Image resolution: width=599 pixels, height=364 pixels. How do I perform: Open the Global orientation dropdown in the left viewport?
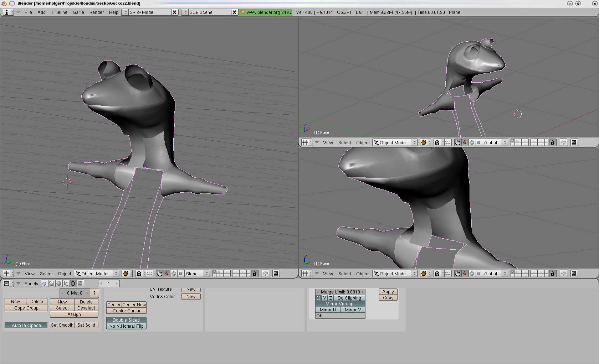coord(197,274)
